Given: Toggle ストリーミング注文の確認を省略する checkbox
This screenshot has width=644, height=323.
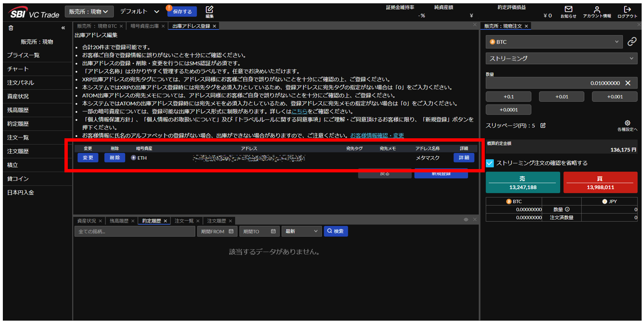Looking at the screenshot, I should pyautogui.click(x=490, y=163).
